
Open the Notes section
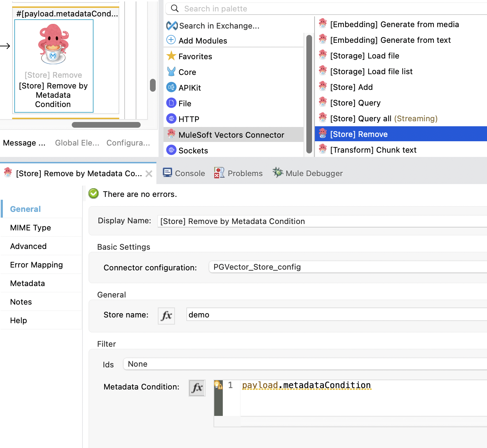click(41, 302)
